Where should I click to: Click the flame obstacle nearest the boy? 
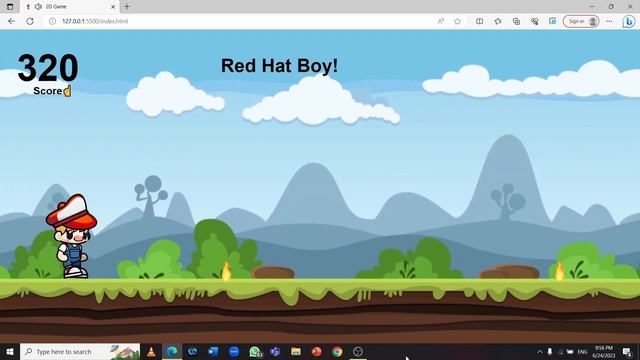point(226,271)
